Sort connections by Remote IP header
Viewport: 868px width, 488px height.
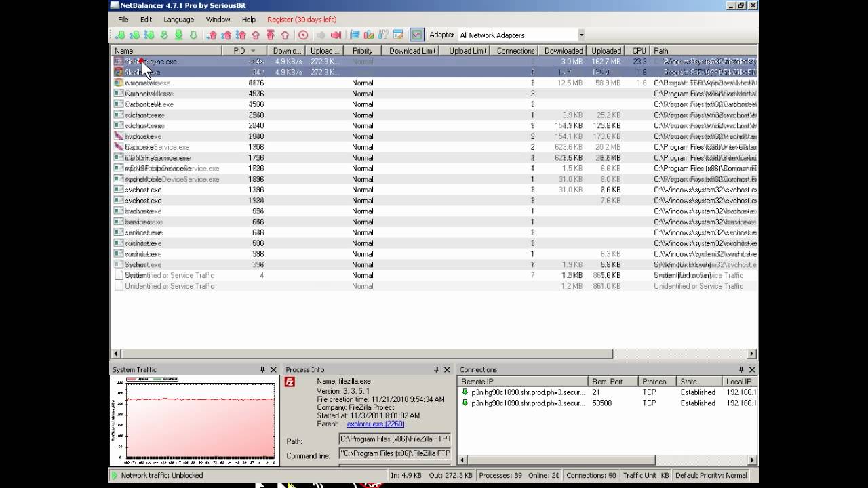(x=523, y=382)
